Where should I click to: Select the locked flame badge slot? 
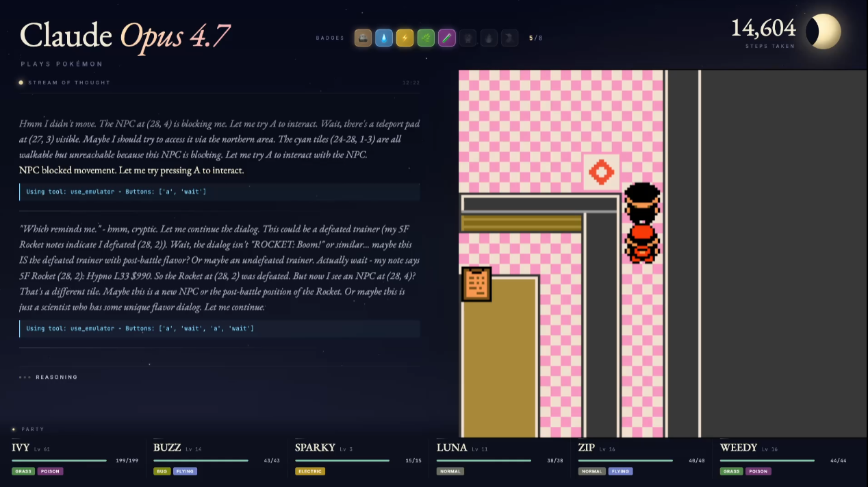click(489, 38)
